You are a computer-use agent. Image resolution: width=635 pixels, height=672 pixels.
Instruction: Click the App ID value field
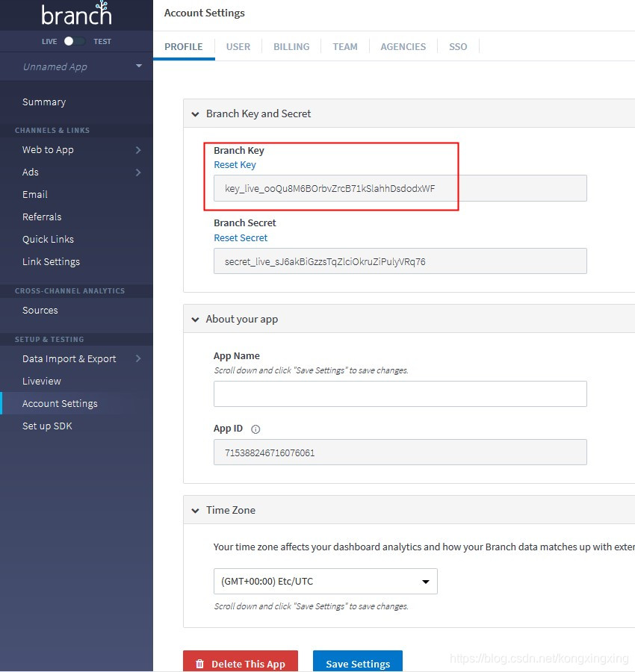(400, 452)
